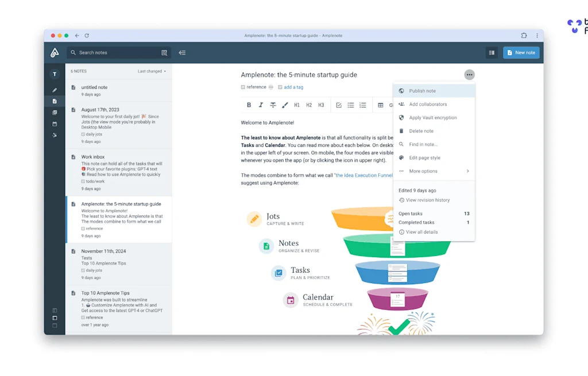Toggle italic formatting
The image size is (588, 376).
(x=261, y=104)
